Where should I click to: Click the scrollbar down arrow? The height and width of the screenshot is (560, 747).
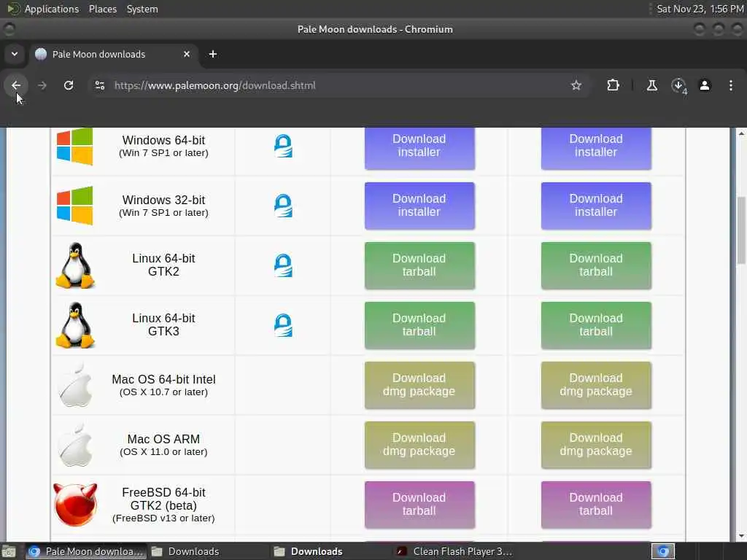coord(741,536)
